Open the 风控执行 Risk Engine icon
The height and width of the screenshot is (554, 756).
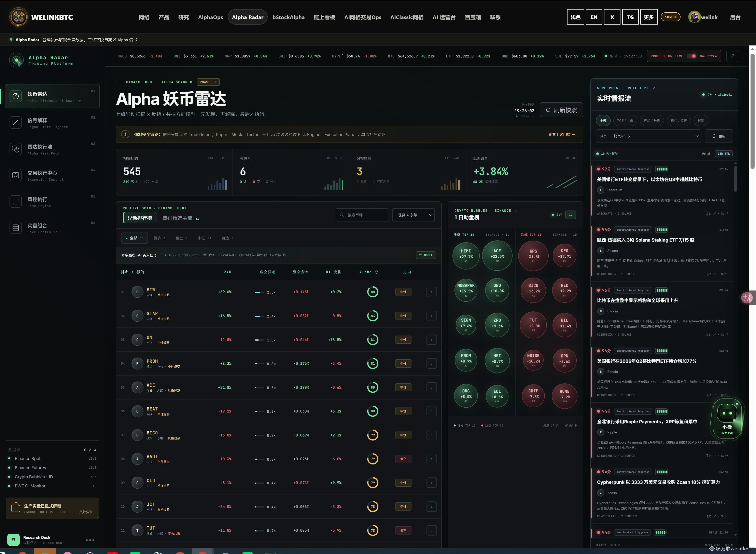[x=15, y=202]
